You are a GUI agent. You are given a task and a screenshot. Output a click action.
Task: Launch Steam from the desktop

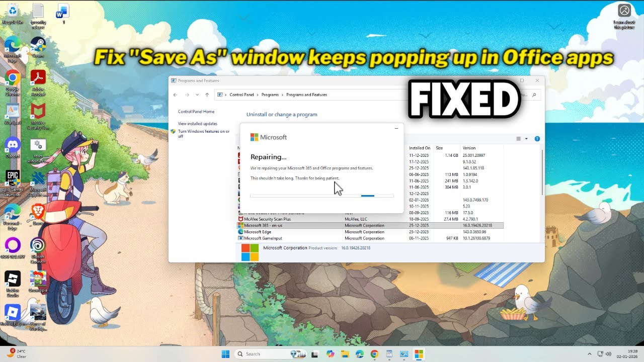pyautogui.click(x=38, y=48)
